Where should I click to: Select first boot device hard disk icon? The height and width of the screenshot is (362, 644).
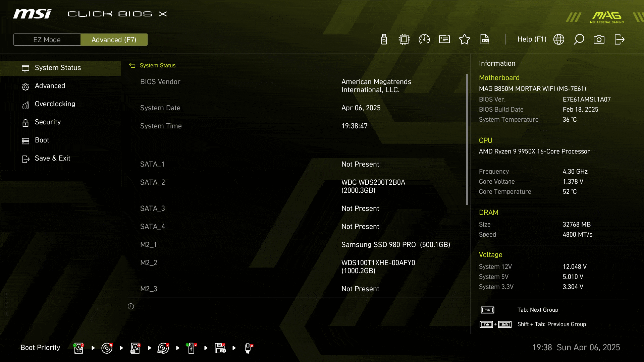pyautogui.click(x=78, y=348)
